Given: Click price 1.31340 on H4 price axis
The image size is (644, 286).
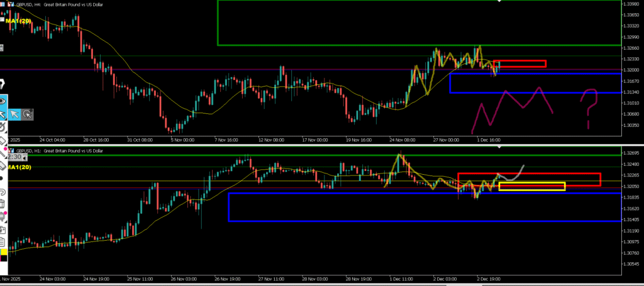Looking at the screenshot, I should [x=633, y=92].
